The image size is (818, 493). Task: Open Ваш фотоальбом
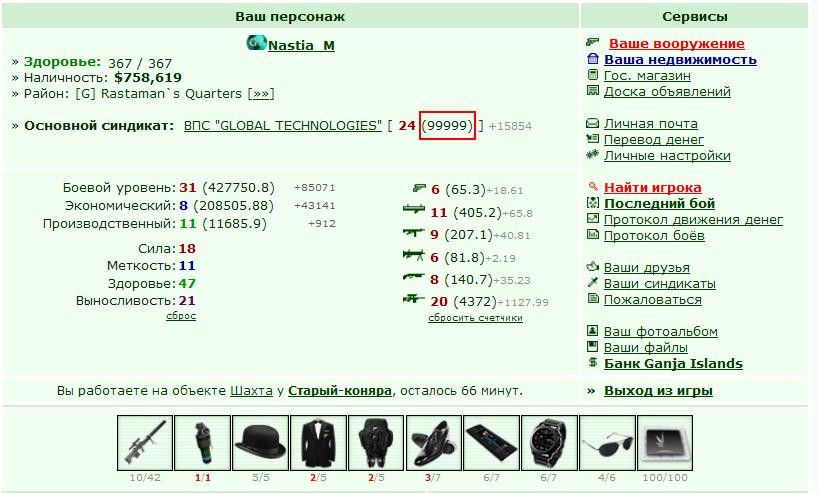tap(661, 332)
